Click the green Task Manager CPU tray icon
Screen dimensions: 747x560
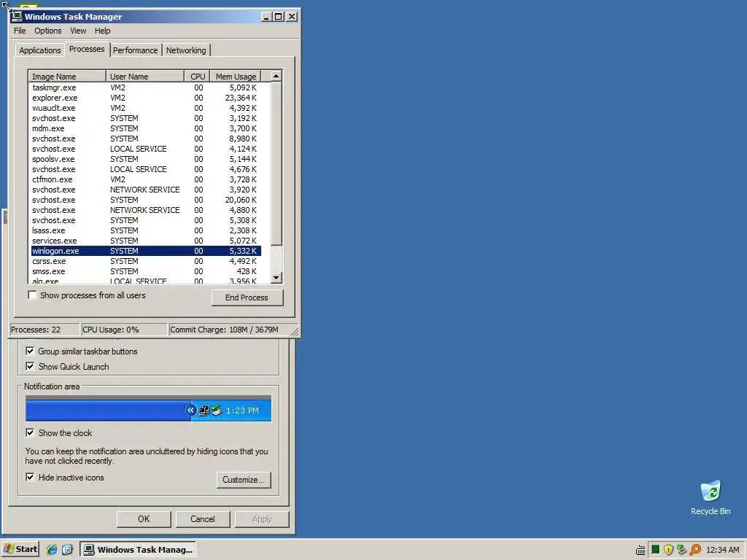(655, 550)
